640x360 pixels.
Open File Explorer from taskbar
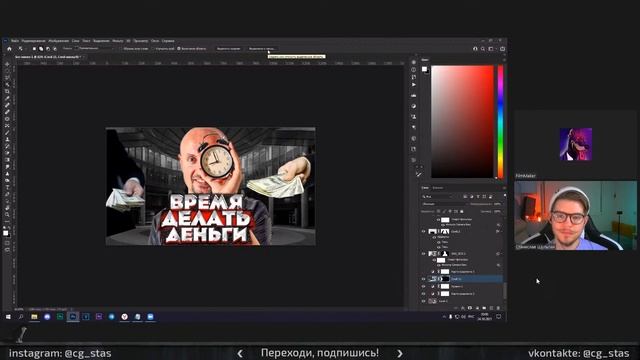tap(34, 317)
